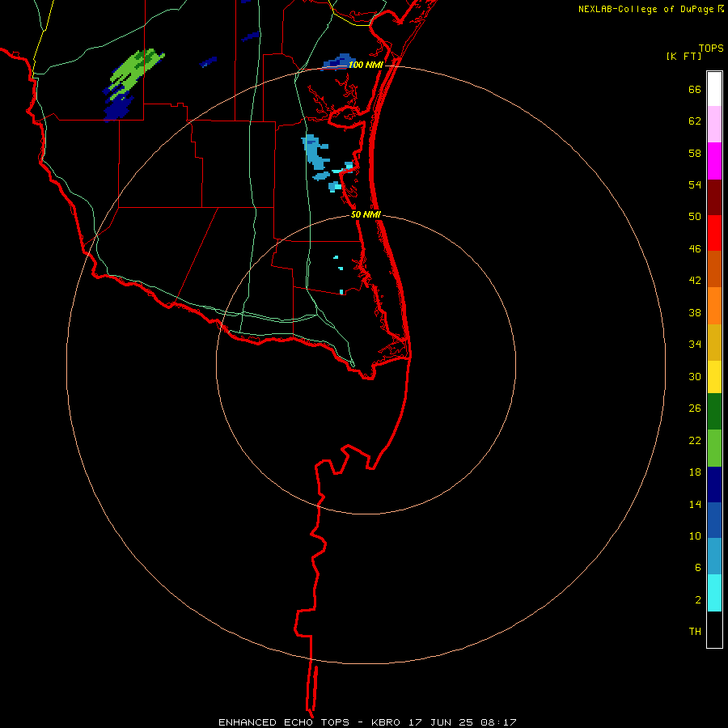
Task: Select the 34 scale value
Action: 695,344
